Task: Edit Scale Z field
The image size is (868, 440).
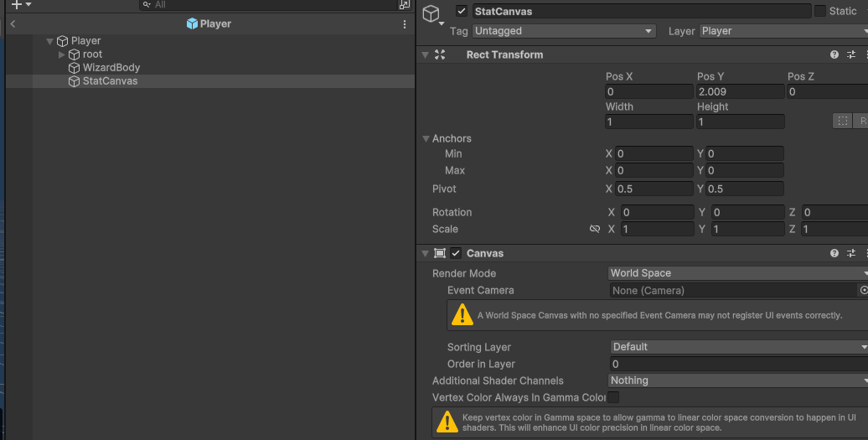Action: [x=834, y=229]
